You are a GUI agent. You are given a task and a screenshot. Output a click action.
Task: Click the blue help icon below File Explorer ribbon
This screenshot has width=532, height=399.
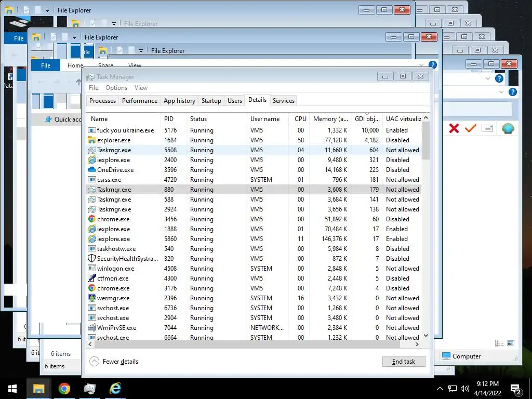(x=433, y=65)
